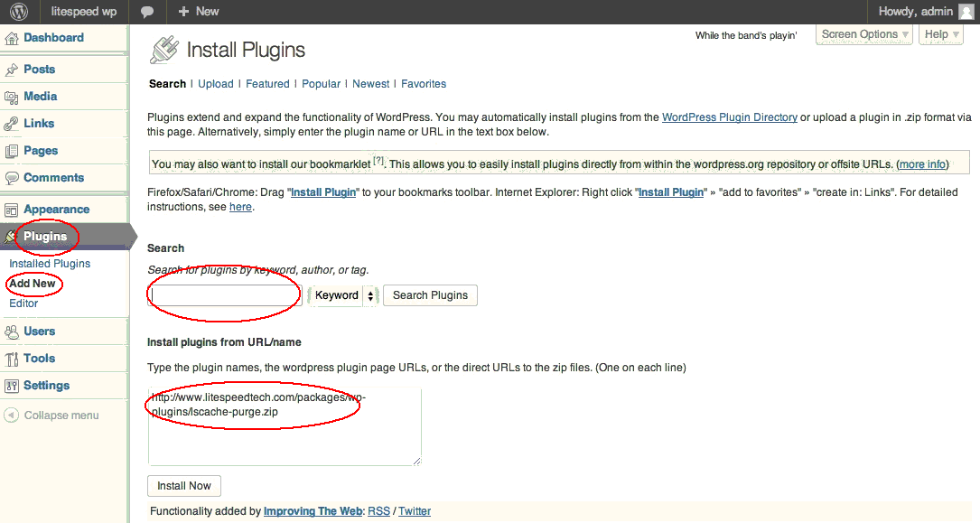Image resolution: width=980 pixels, height=523 pixels.
Task: Click the admin avatar icon
Action: tap(966, 11)
